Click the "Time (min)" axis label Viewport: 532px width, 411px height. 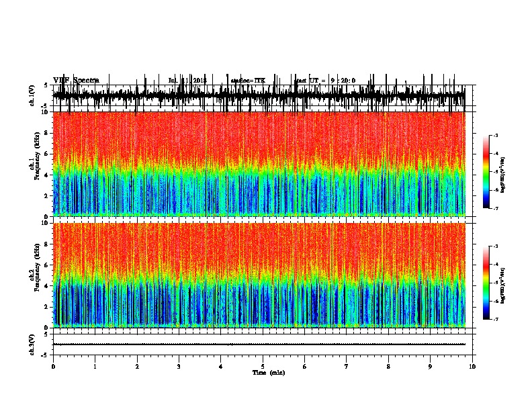[269, 372]
